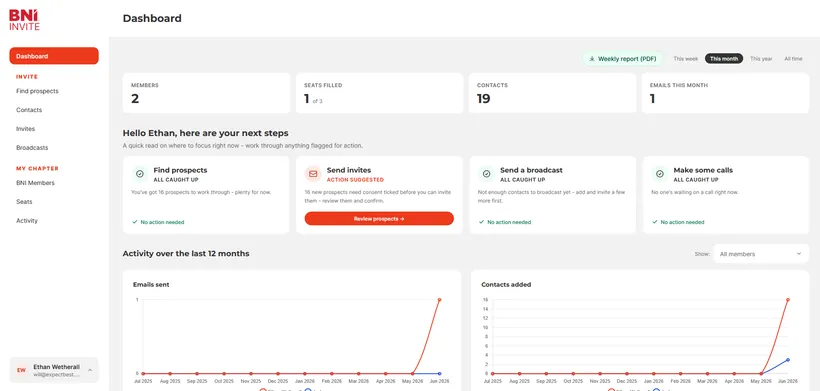The width and height of the screenshot is (820, 391).
Task: Switch the range to This week
Action: pyautogui.click(x=685, y=59)
